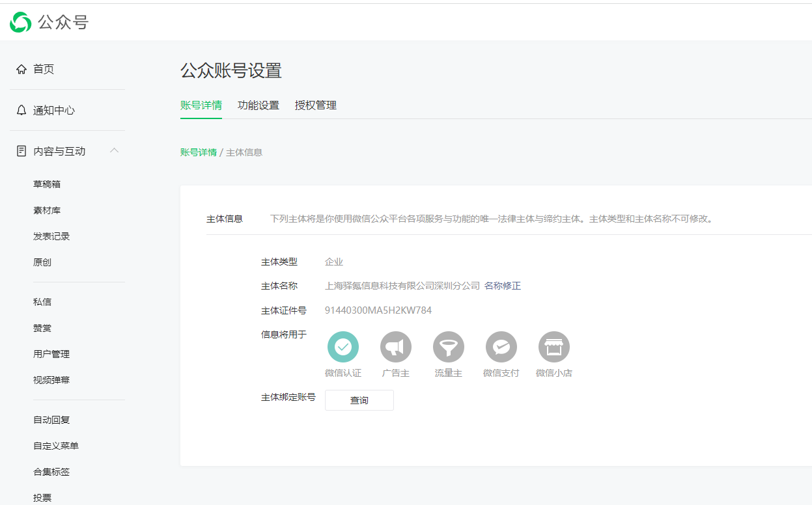
Task: Click the green WeChat 公众号 logo icon
Action: point(20,22)
